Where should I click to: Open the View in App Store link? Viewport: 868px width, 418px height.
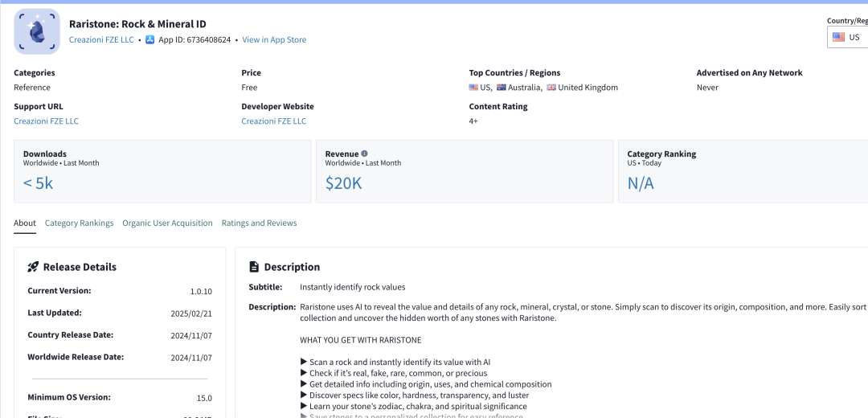click(x=274, y=40)
